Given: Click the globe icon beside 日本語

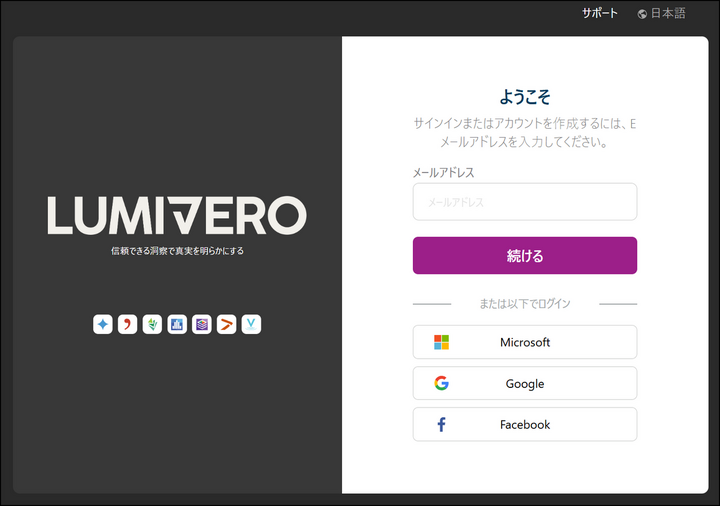Looking at the screenshot, I should (642, 14).
